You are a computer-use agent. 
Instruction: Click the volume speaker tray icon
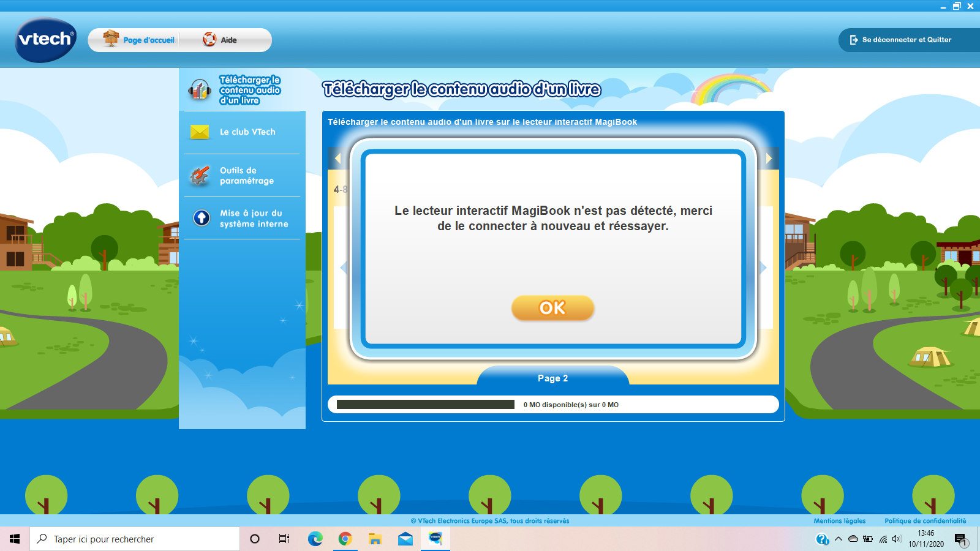[x=897, y=539]
